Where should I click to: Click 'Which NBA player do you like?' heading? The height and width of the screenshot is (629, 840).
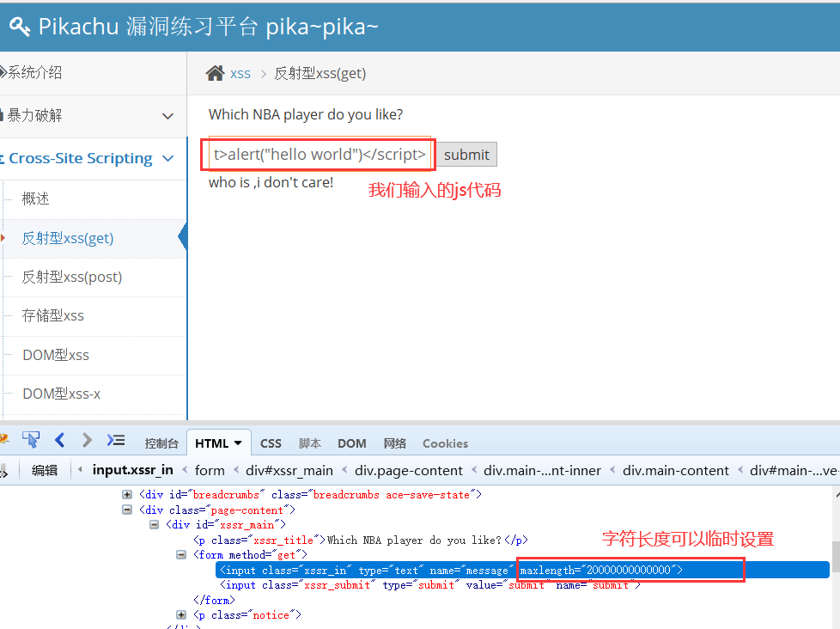[306, 114]
